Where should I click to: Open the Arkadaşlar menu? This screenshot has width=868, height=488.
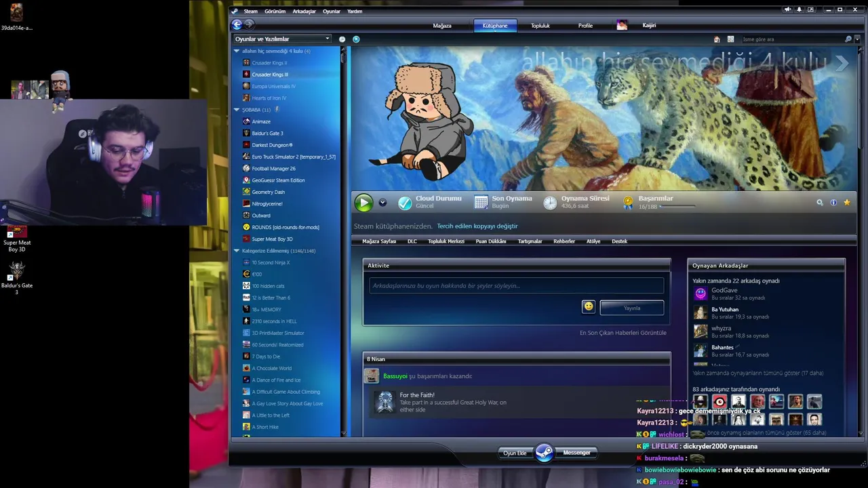coord(304,11)
